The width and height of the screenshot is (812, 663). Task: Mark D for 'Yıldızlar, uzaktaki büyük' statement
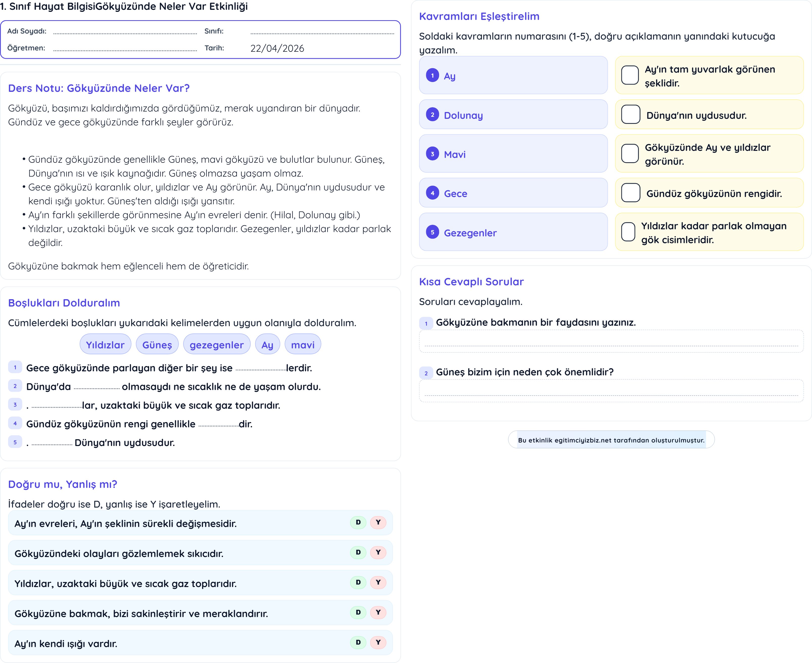point(358,583)
